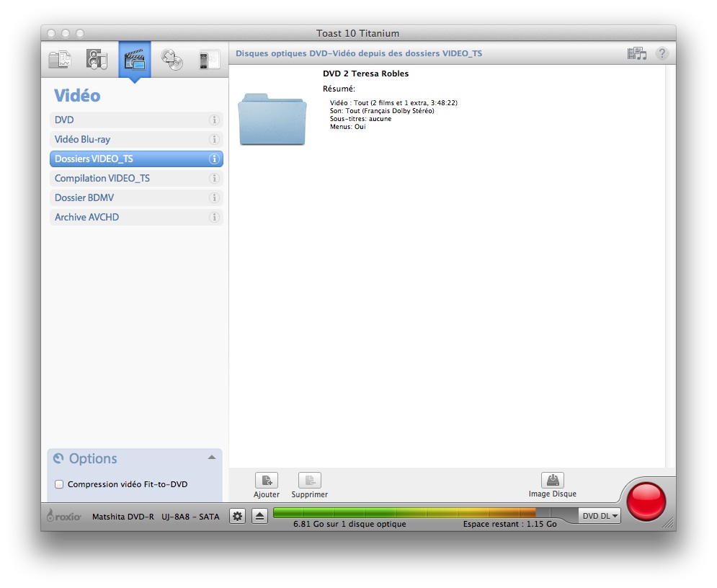Image resolution: width=717 pixels, height=588 pixels.
Task: Show info for Dossiers VIDEO_TS
Action: tap(214, 159)
